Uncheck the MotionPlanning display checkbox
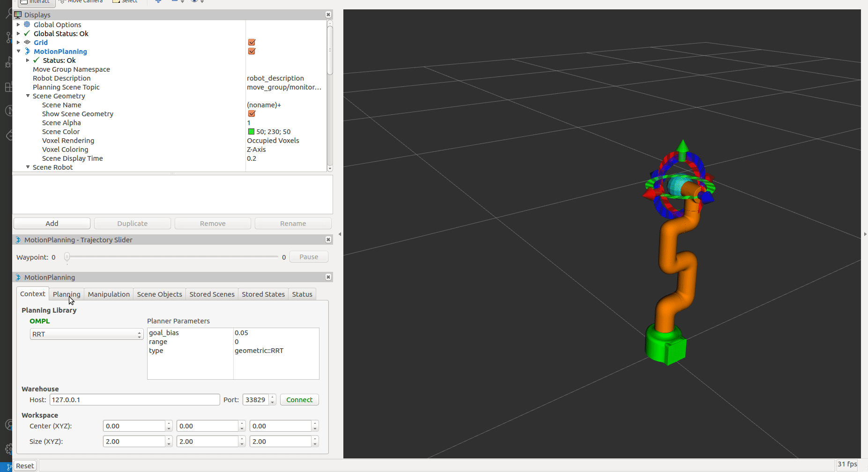Viewport: 868px width, 472px height. click(x=252, y=51)
